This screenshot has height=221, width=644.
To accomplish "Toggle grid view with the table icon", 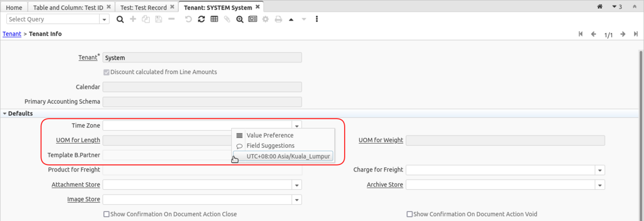I will coord(214,19).
